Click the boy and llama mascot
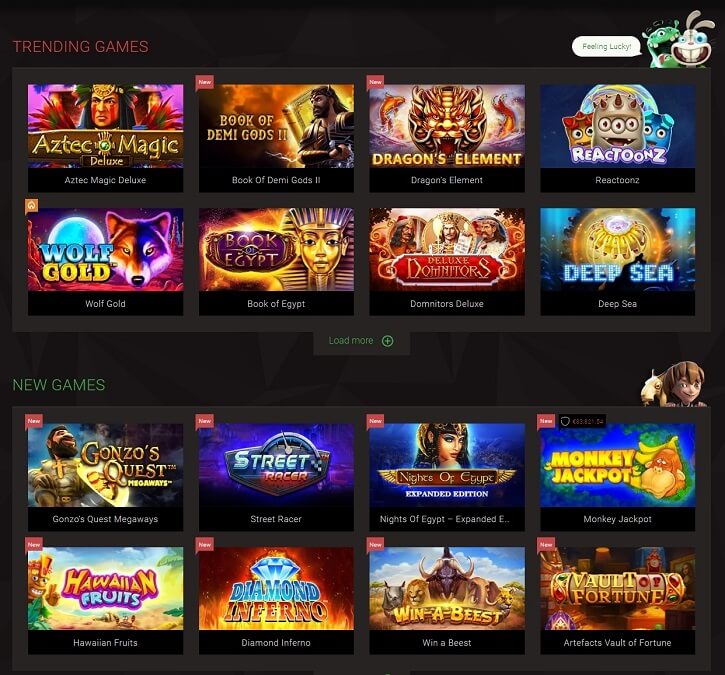The width and height of the screenshot is (725, 675). (x=673, y=385)
